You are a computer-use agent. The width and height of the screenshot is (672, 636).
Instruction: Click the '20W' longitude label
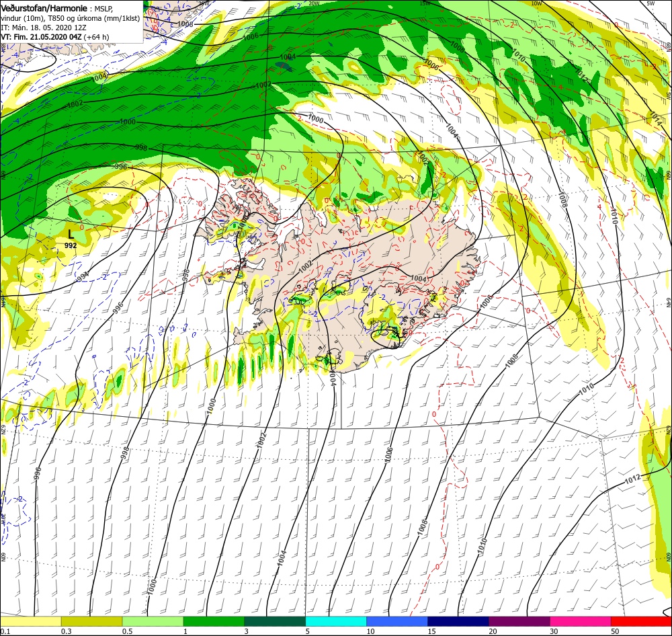pyautogui.click(x=314, y=3)
